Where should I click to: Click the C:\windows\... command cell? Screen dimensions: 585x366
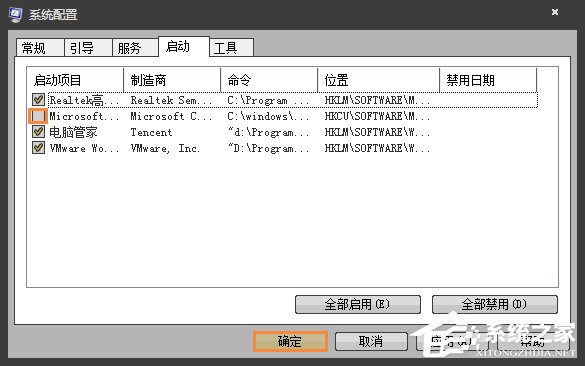pyautogui.click(x=268, y=116)
